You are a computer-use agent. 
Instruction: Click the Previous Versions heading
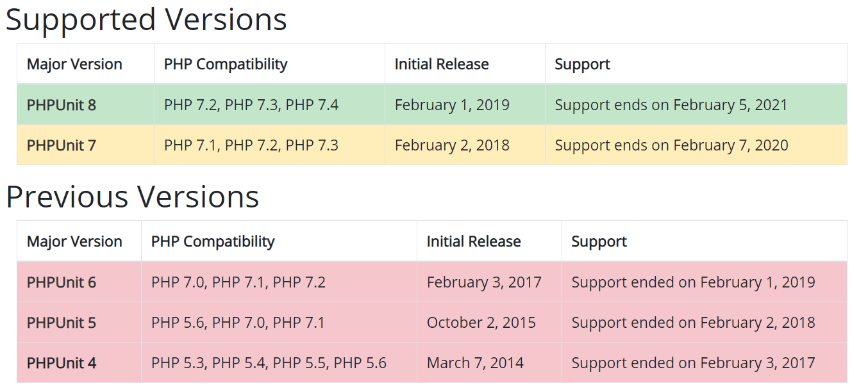click(x=132, y=197)
